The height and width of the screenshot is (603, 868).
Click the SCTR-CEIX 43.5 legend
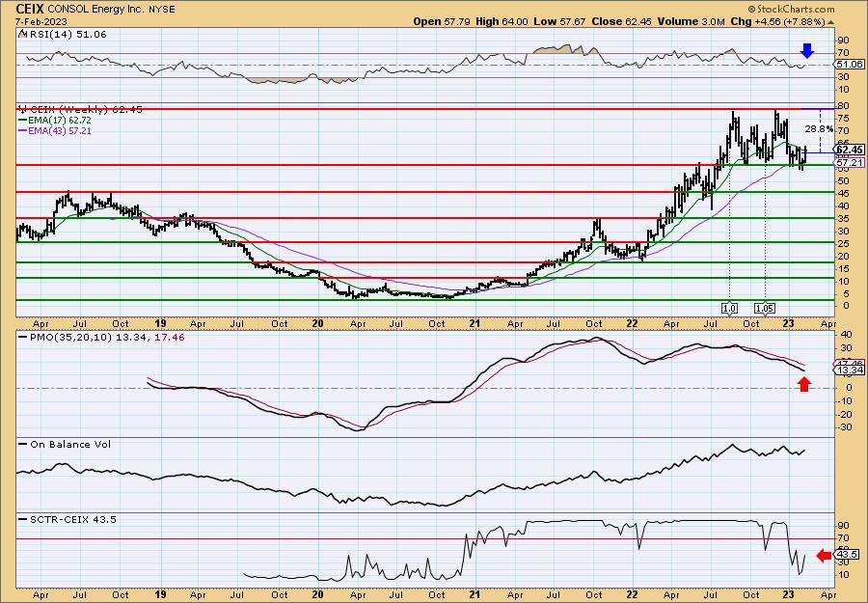[x=67, y=519]
